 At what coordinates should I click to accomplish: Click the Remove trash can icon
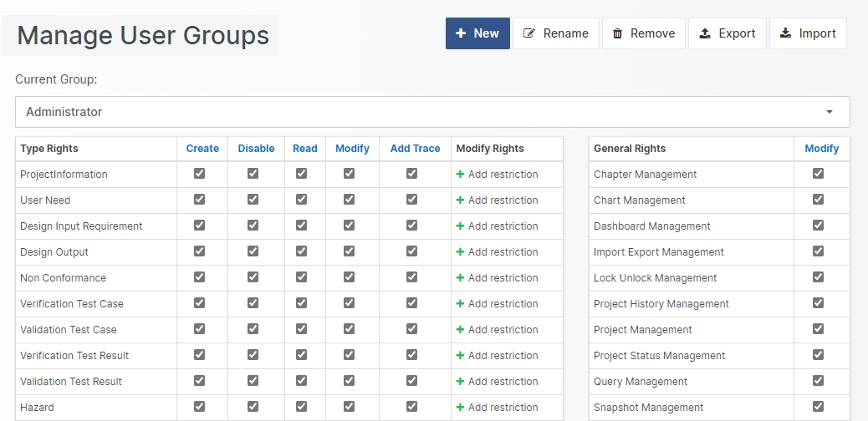pyautogui.click(x=617, y=33)
